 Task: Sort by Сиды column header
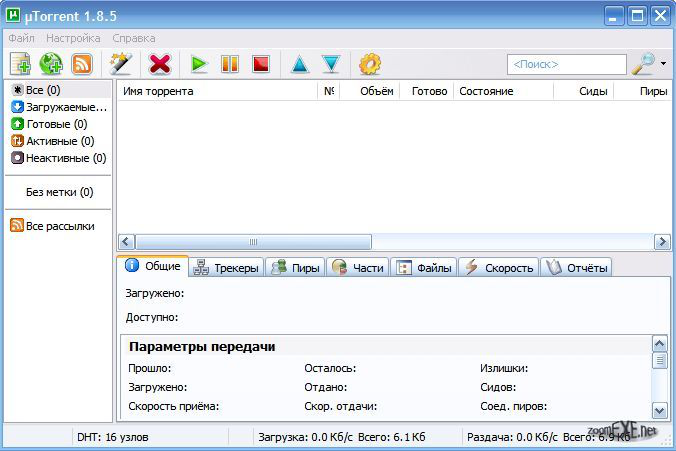click(584, 91)
